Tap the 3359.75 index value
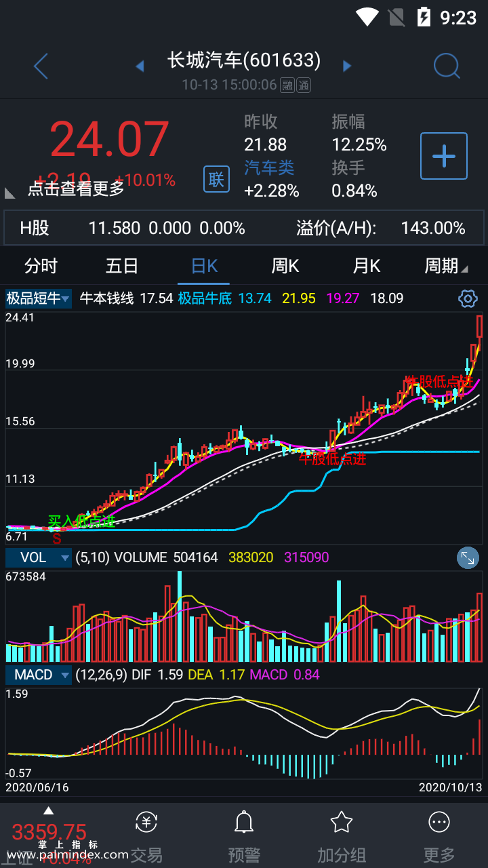Image resolution: width=488 pixels, height=868 pixels. [x=49, y=832]
